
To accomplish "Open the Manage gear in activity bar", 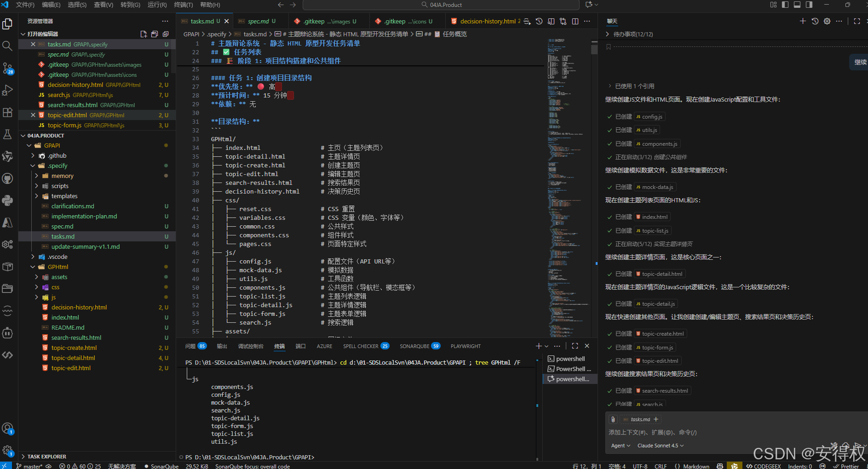I will coord(7,450).
